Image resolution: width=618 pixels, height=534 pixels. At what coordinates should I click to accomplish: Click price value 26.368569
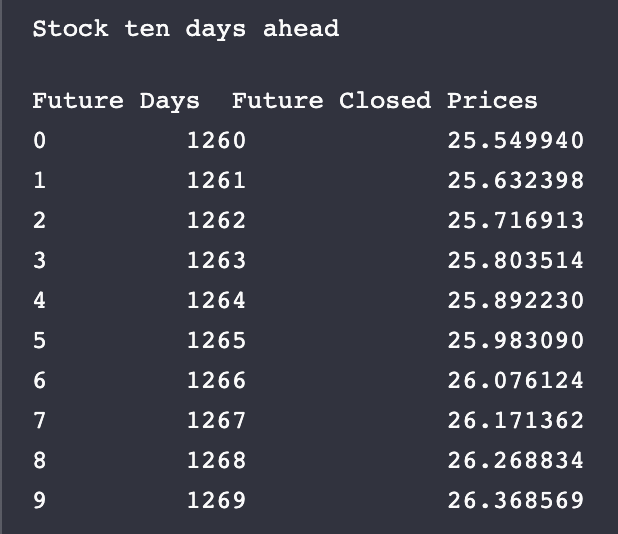point(516,501)
